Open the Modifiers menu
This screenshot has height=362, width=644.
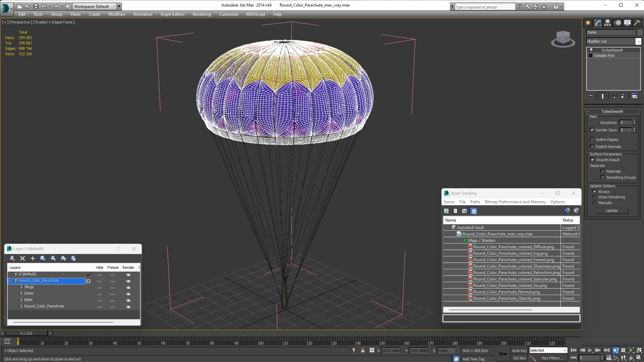(116, 14)
